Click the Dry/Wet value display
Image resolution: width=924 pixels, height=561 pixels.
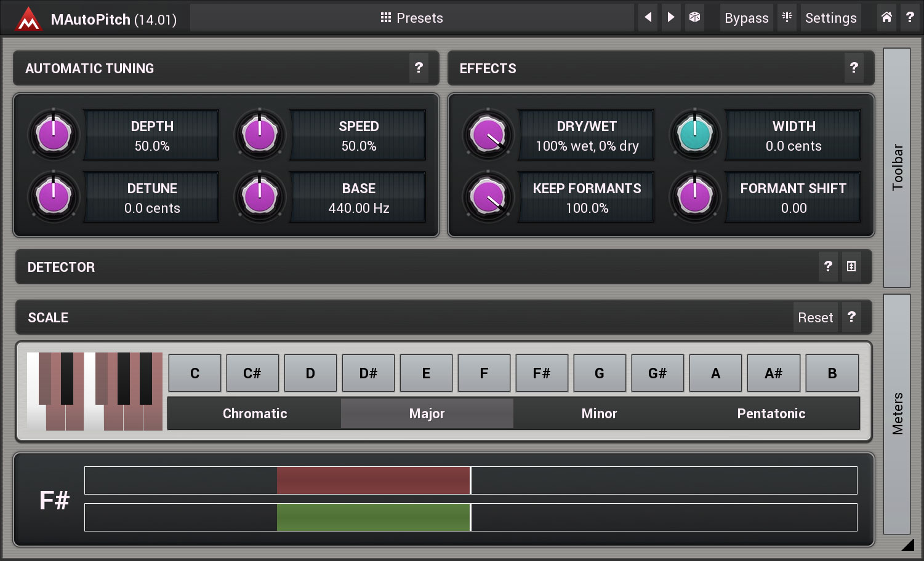(x=587, y=135)
